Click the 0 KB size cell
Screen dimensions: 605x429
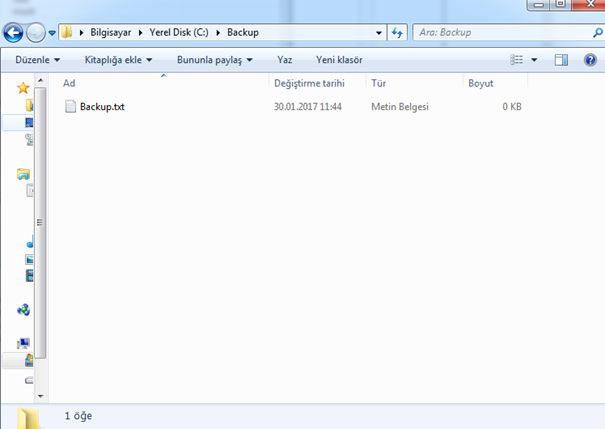coord(512,107)
